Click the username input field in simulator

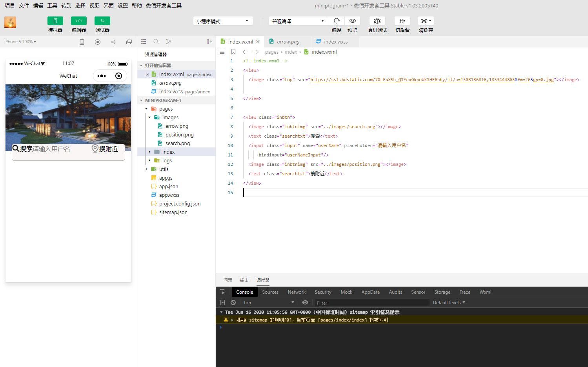[x=61, y=149]
